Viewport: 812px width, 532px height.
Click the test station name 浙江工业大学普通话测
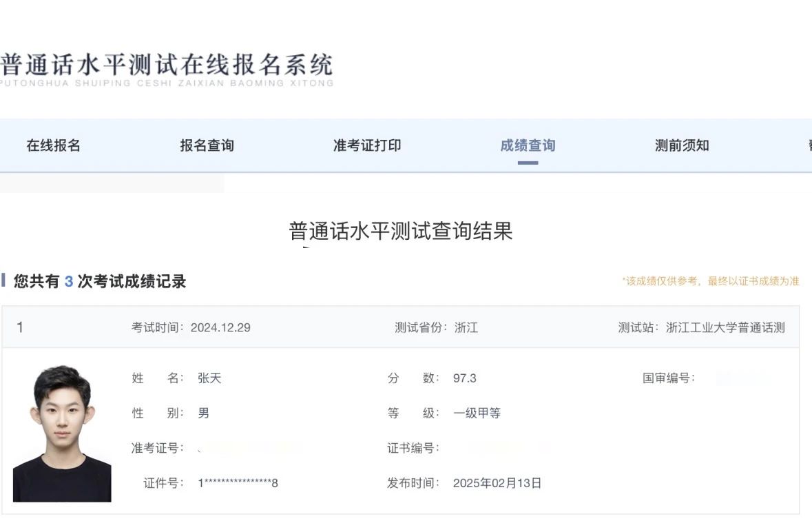pos(725,328)
